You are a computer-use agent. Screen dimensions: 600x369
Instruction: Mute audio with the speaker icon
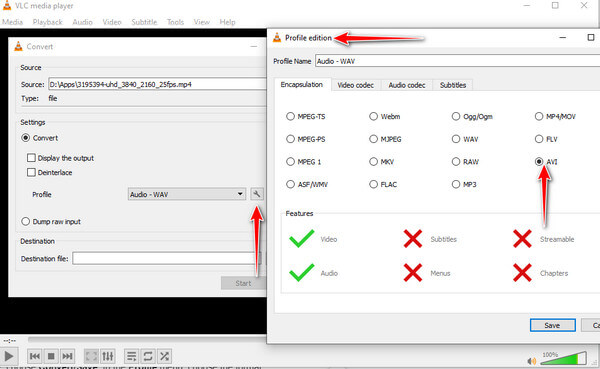pos(532,361)
